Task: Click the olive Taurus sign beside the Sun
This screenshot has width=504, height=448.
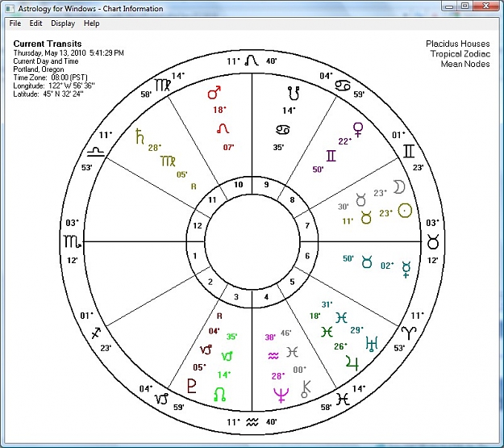Action: click(x=366, y=217)
